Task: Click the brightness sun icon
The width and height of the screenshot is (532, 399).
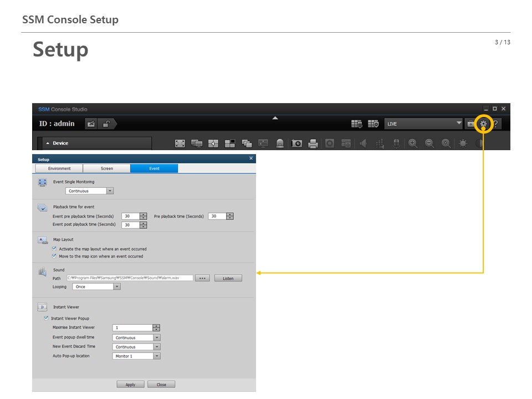Action: click(463, 144)
